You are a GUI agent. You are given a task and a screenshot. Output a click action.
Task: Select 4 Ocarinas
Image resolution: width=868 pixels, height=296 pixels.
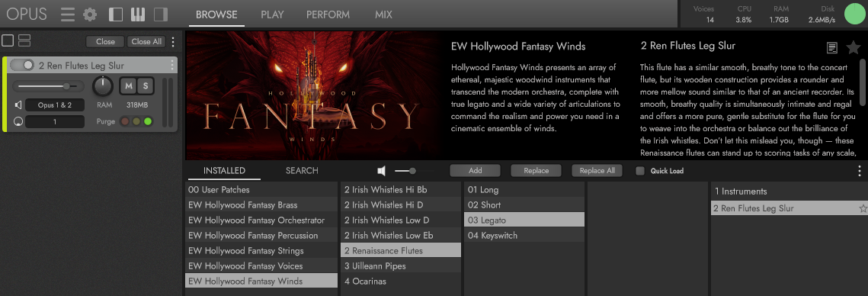pyautogui.click(x=401, y=281)
